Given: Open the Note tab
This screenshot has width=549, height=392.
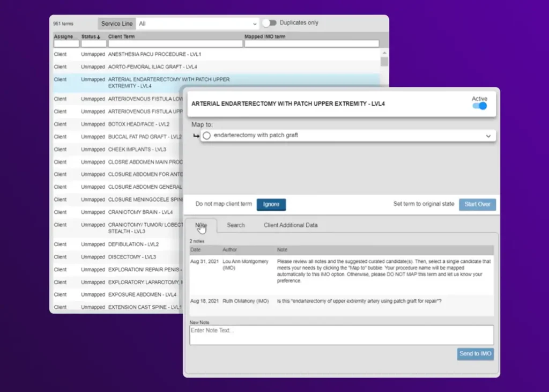Looking at the screenshot, I should (x=201, y=225).
